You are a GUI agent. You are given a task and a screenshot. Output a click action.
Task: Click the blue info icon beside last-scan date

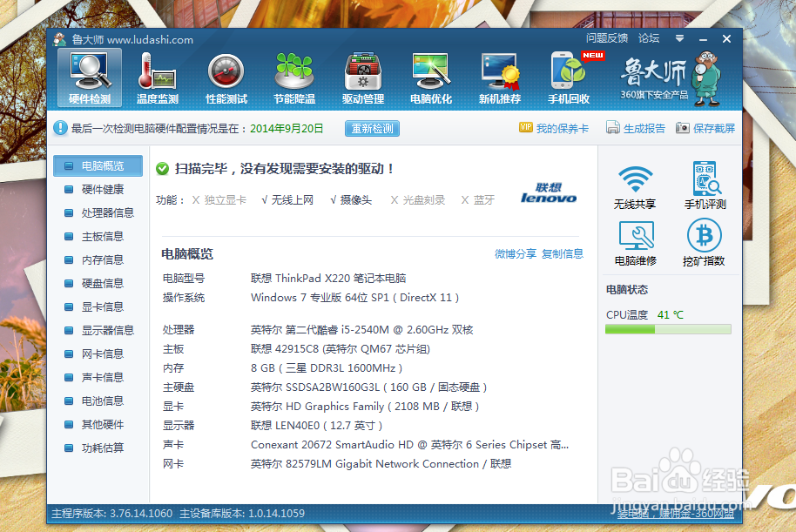coord(60,128)
